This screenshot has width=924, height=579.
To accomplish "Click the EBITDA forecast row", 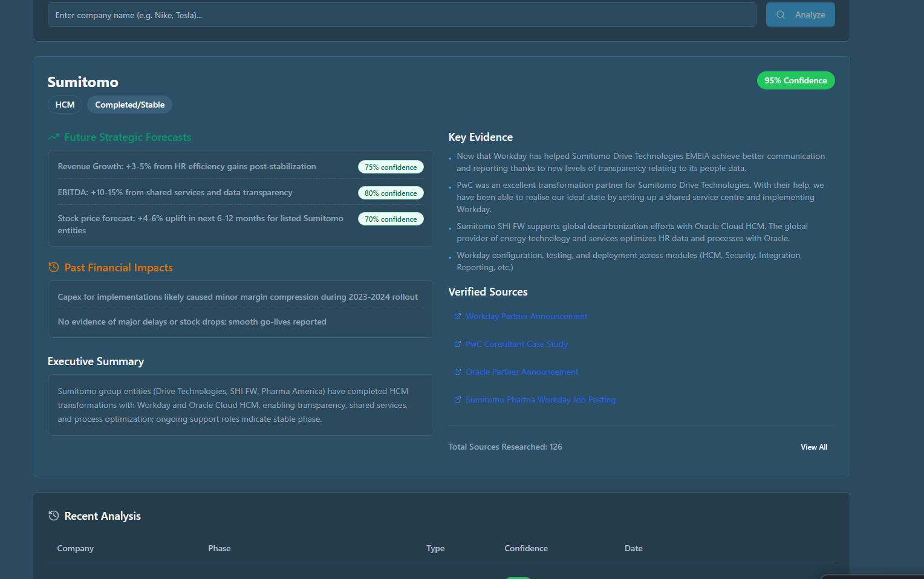I will [241, 193].
